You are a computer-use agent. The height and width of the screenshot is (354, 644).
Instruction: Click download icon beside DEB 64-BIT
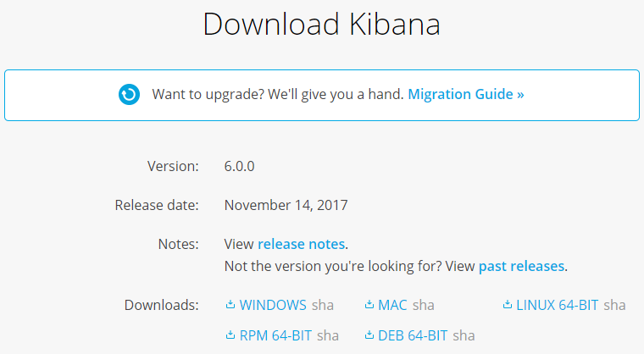coord(369,335)
